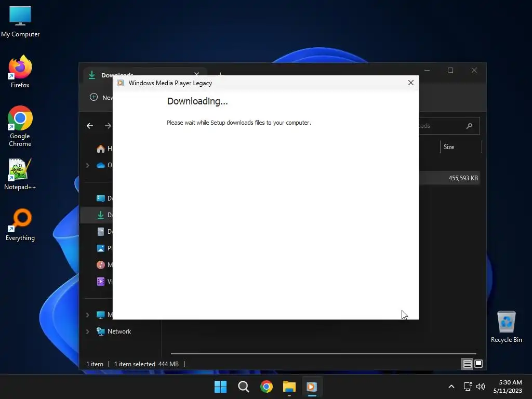Screen dimensions: 532x399
Task: Click the search magnifier icon in Explorer
Action: pyautogui.click(x=470, y=126)
